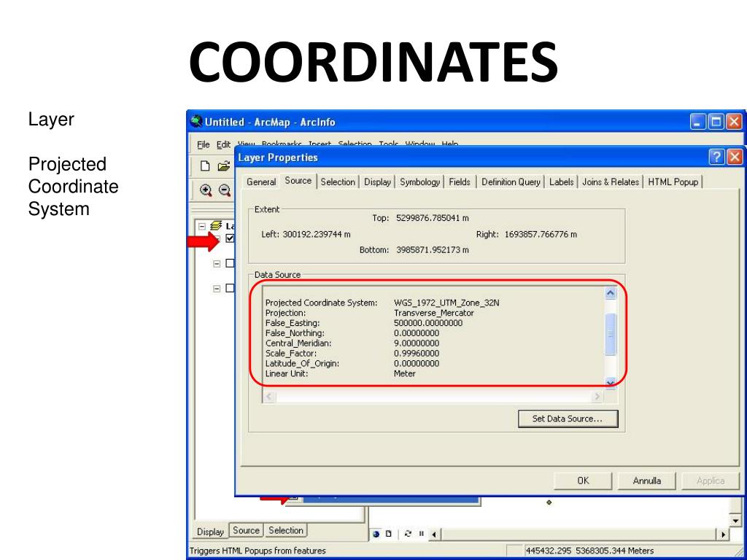Switch table of contents to Selection tab
The height and width of the screenshot is (560, 747).
285,531
